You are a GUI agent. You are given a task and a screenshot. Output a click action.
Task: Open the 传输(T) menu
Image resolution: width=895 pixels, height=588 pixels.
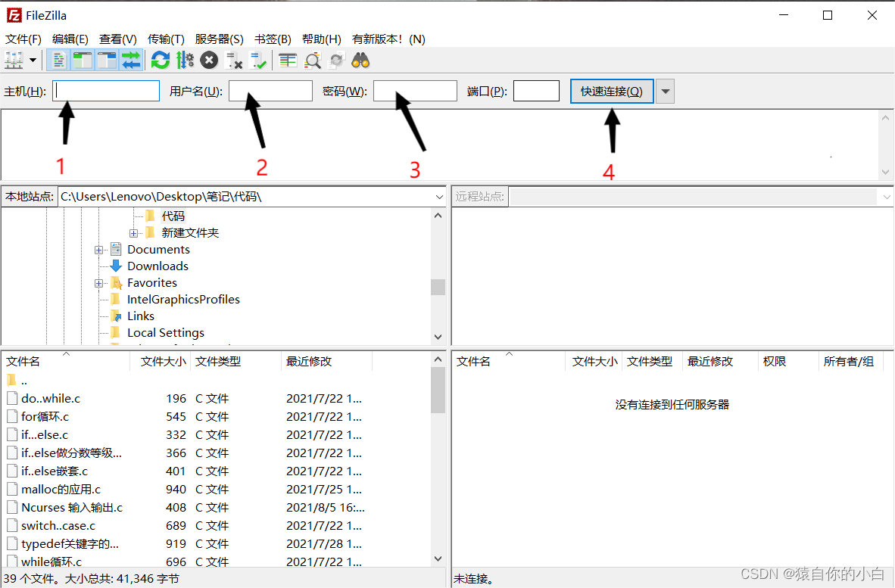coord(166,39)
